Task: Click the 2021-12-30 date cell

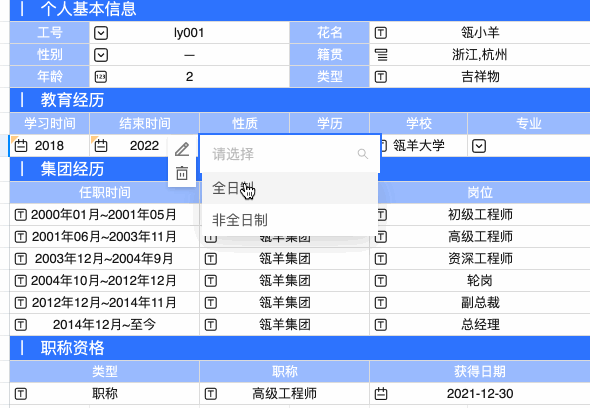Action: tap(480, 394)
